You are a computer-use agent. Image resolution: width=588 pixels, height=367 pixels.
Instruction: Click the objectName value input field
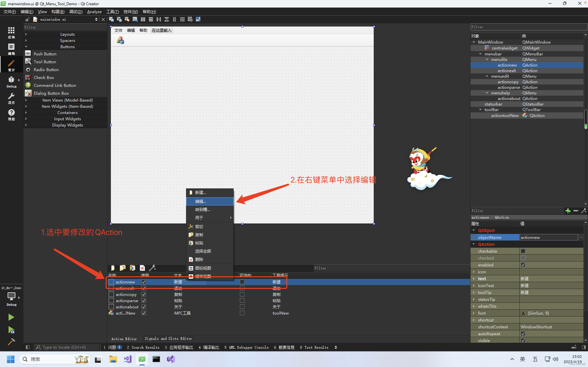(548, 237)
